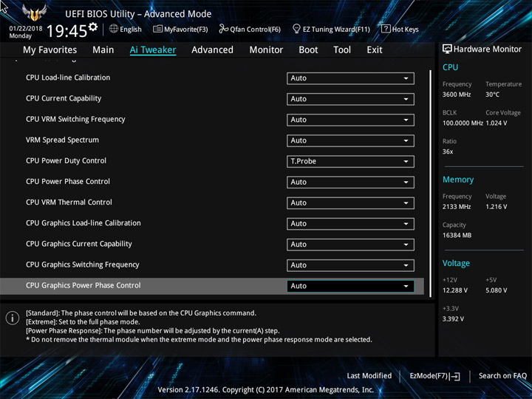The height and width of the screenshot is (399, 532).
Task: Select CPU Graphics Power Phase Control label
Action: 83,286
